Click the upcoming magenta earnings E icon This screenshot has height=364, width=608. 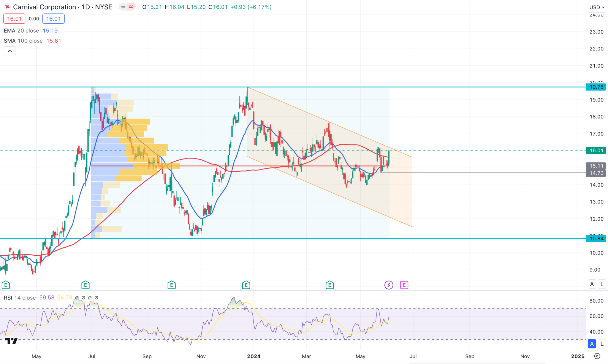(x=404, y=285)
